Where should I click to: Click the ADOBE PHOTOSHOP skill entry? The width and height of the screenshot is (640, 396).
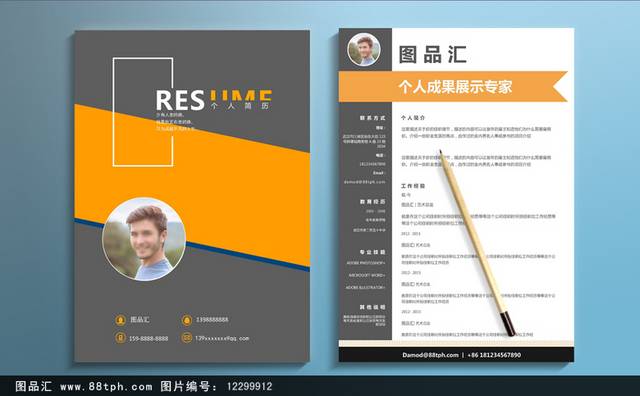(x=366, y=263)
